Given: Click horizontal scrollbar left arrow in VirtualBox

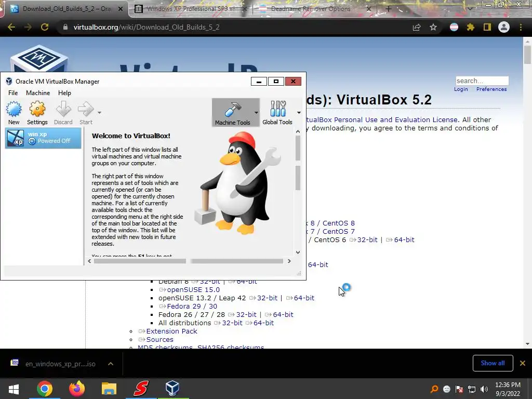Looking at the screenshot, I should click(x=89, y=261).
